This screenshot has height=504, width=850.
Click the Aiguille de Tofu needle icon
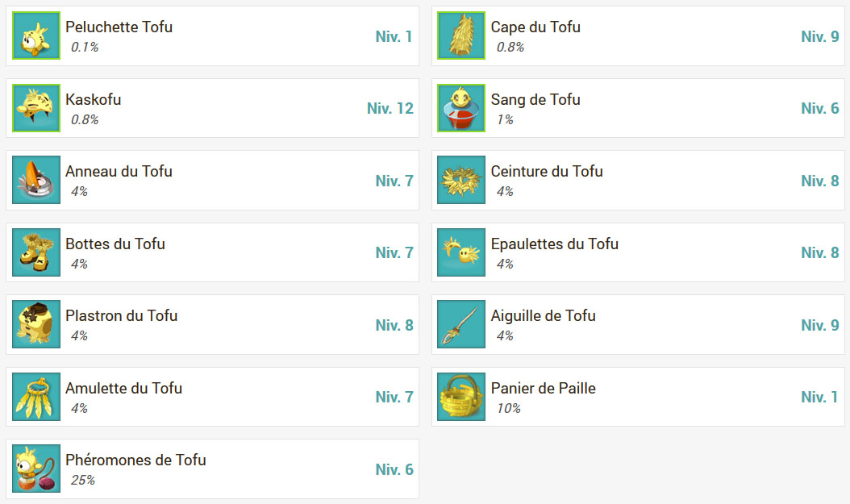click(461, 324)
